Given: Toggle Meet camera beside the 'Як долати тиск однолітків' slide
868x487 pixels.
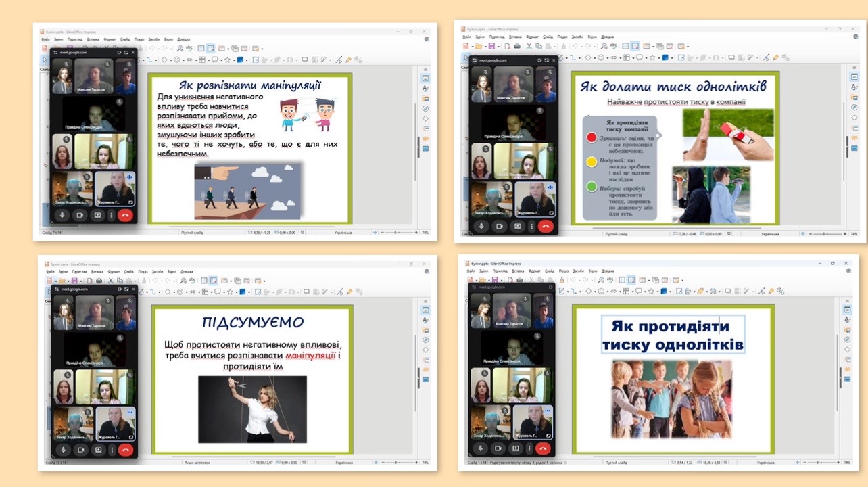Looking at the screenshot, I should [500, 226].
